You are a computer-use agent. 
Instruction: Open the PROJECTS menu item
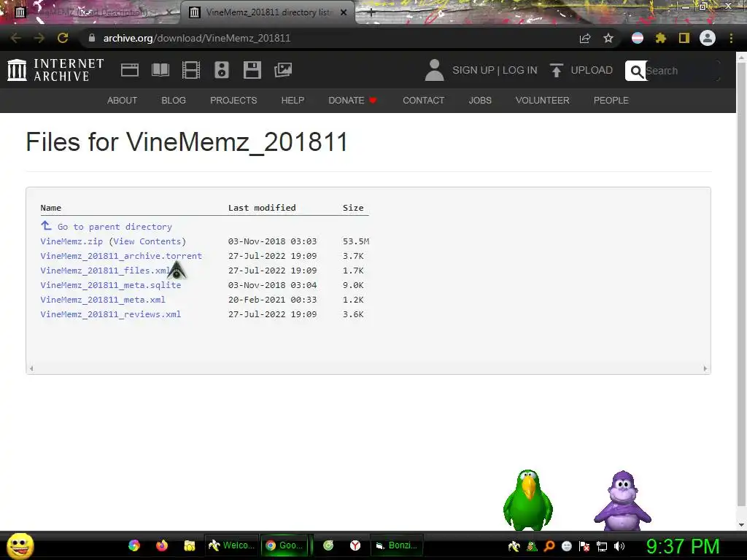(x=233, y=101)
